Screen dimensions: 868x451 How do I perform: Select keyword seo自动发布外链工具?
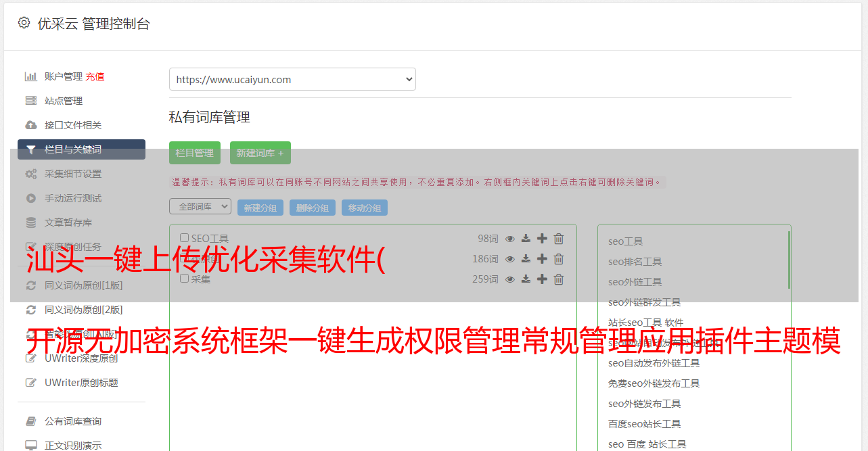point(654,363)
